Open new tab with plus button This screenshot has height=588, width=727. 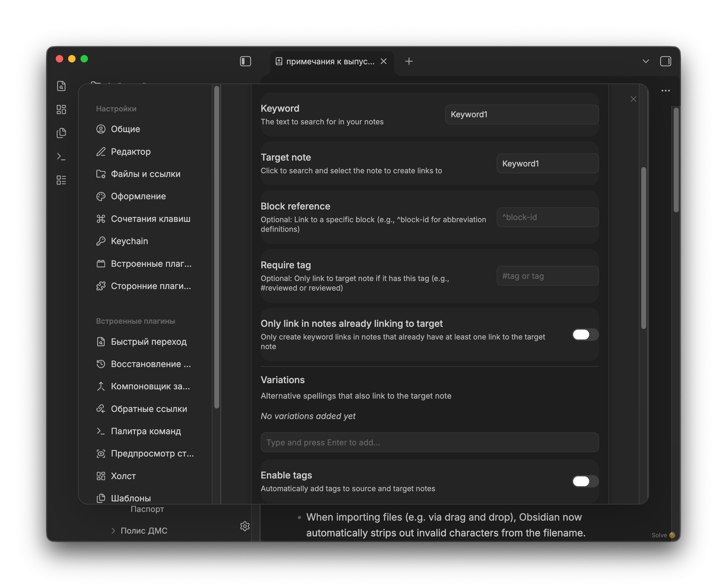[409, 61]
